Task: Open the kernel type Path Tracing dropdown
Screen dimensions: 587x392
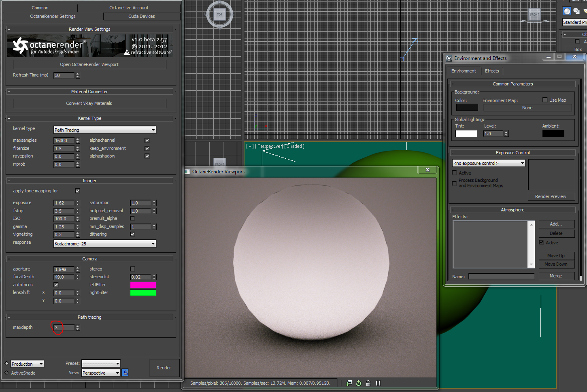Action: (x=105, y=130)
